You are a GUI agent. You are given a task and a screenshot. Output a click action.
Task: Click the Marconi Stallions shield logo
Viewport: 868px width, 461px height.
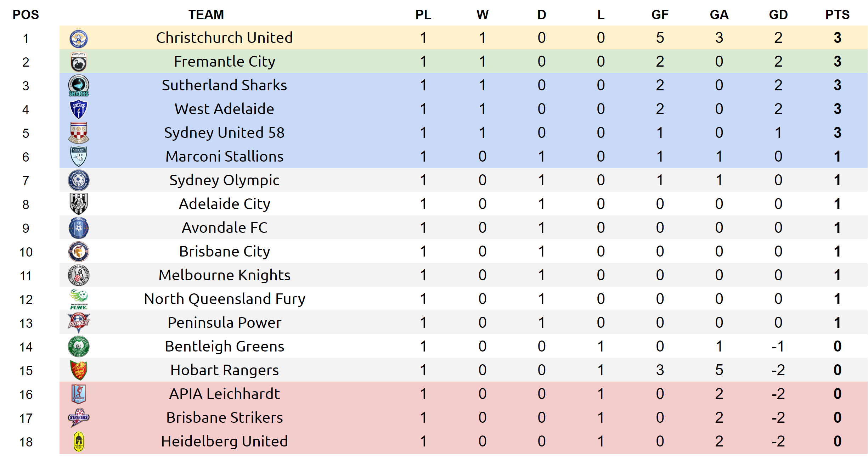click(x=78, y=157)
